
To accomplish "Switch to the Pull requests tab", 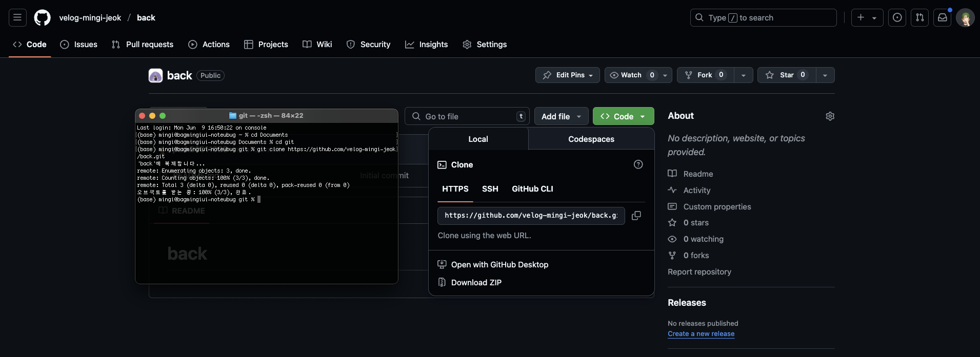I will click(143, 45).
